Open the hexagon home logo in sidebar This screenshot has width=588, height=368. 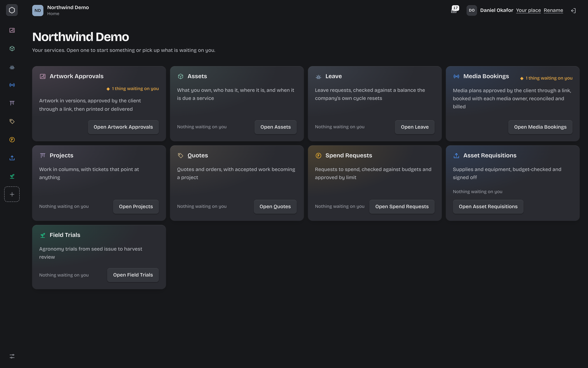tap(12, 10)
